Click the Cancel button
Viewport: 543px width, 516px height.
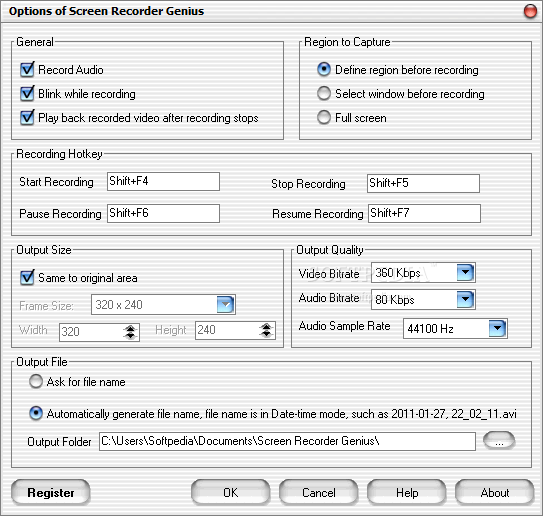pos(319,492)
